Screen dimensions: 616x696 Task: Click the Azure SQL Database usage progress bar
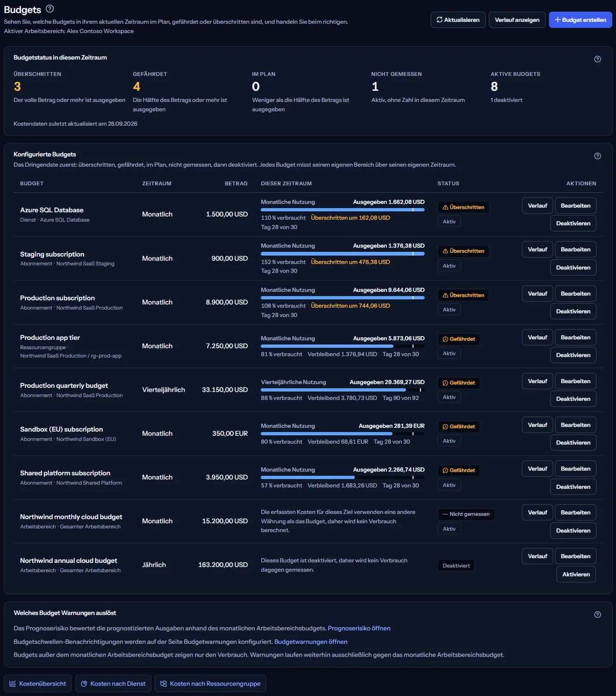tap(343, 210)
